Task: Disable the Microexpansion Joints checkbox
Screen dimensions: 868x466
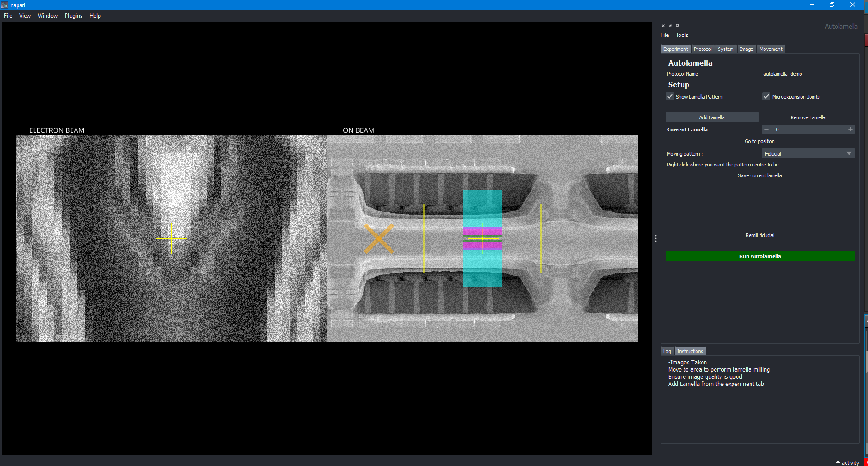Action: 766,96
